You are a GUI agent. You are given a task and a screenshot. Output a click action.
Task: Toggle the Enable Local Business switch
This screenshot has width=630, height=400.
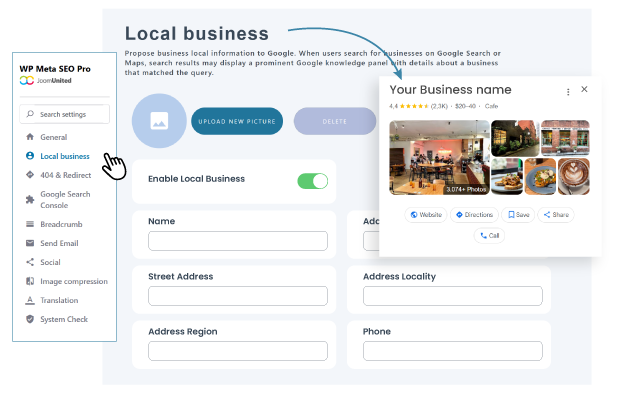click(x=313, y=181)
